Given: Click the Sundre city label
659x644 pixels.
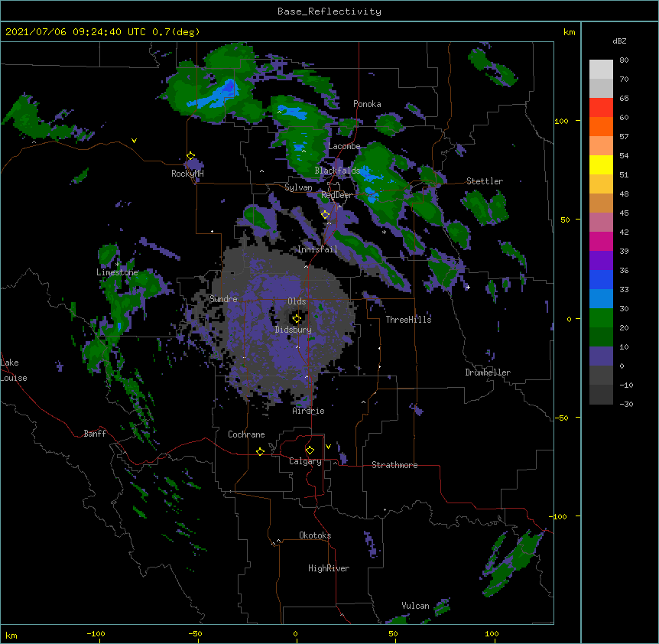Looking at the screenshot, I should [223, 299].
